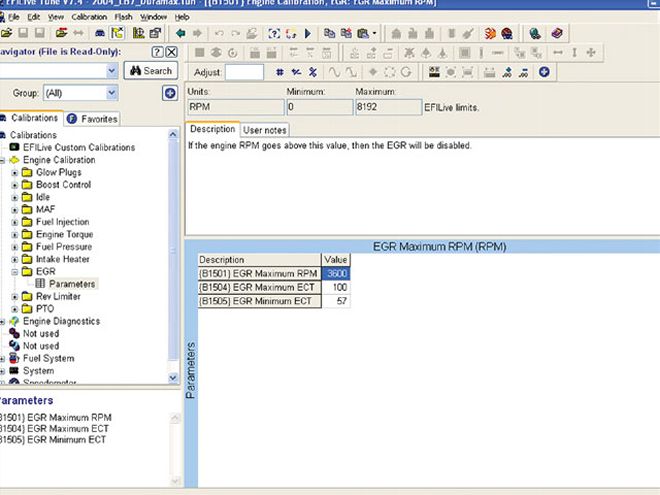The width and height of the screenshot is (660, 495).
Task: Click the blue play triangle icon
Action: pos(308,33)
